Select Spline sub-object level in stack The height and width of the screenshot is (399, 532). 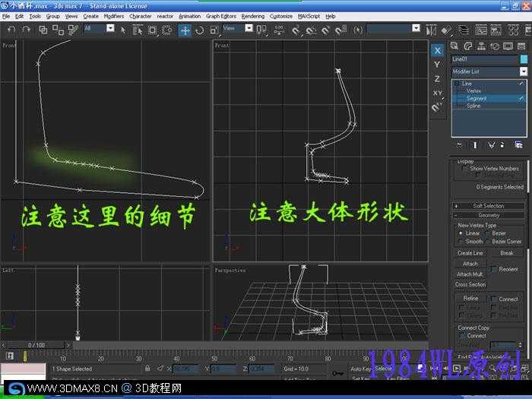473,106
